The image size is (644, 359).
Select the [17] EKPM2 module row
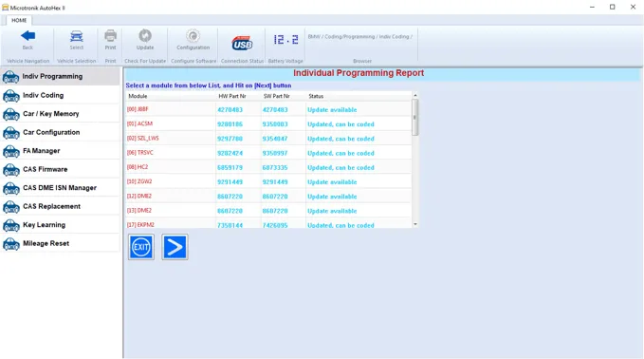[268, 223]
